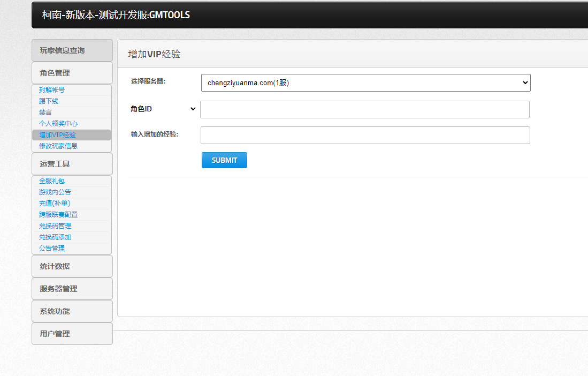Open 兑换码管理 from the sidebar

(x=55, y=226)
